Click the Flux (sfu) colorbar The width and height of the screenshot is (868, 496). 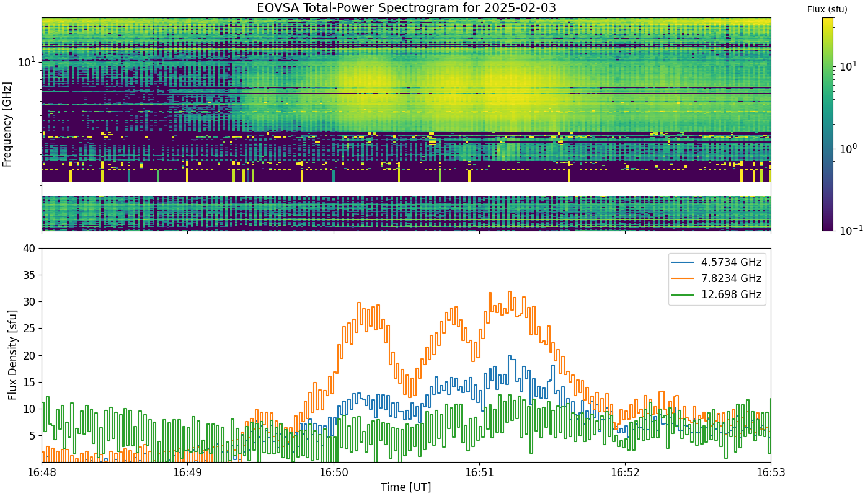[828, 124]
